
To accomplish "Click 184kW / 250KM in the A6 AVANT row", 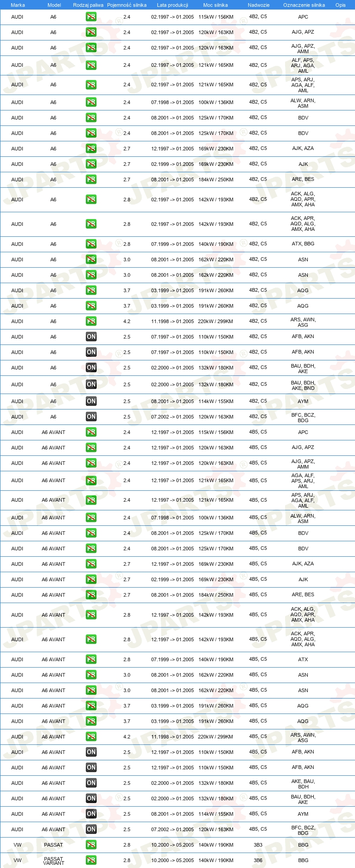I will [216, 595].
